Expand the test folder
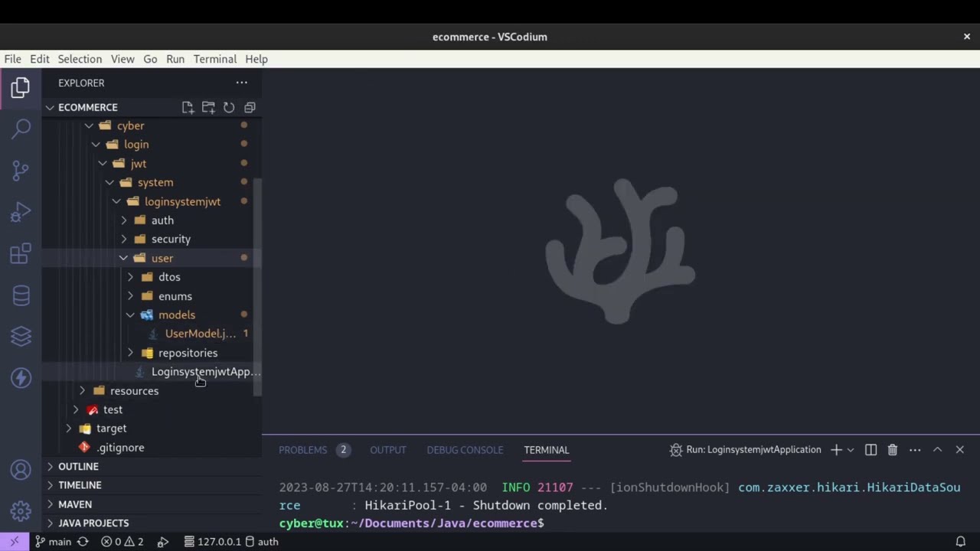Screen dimensions: 980x551 click(x=152, y=409)
